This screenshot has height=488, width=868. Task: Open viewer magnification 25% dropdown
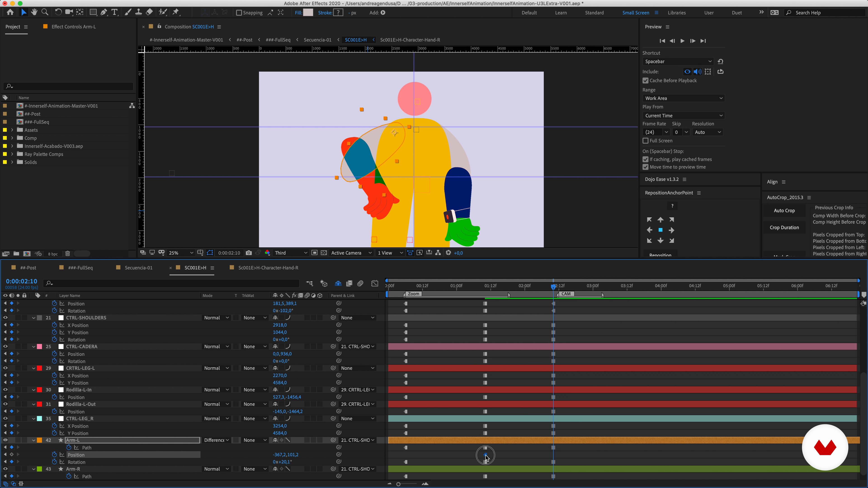click(181, 253)
